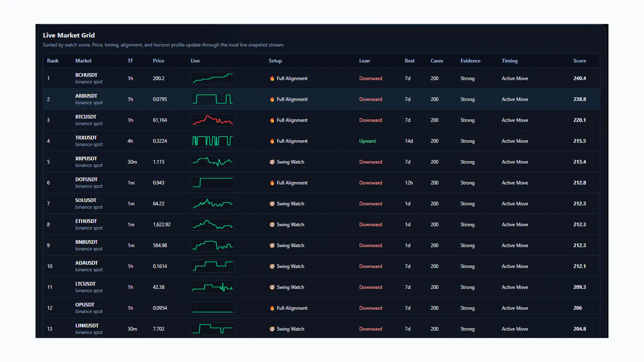Select the XRPUSDT market name
Viewport: 644px width, 362px height.
[86, 159]
